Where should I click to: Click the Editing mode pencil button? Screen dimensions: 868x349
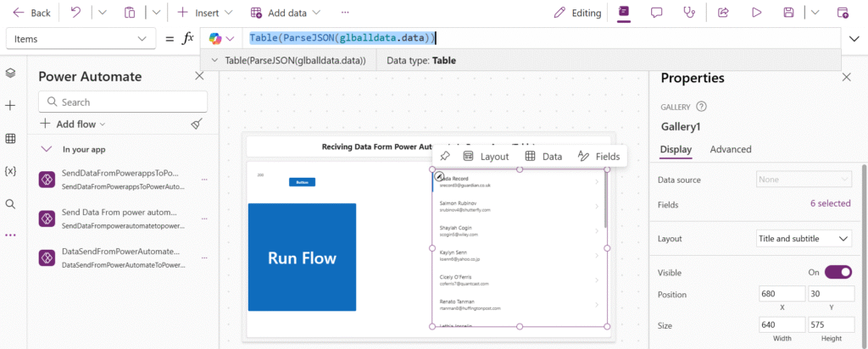pos(577,13)
